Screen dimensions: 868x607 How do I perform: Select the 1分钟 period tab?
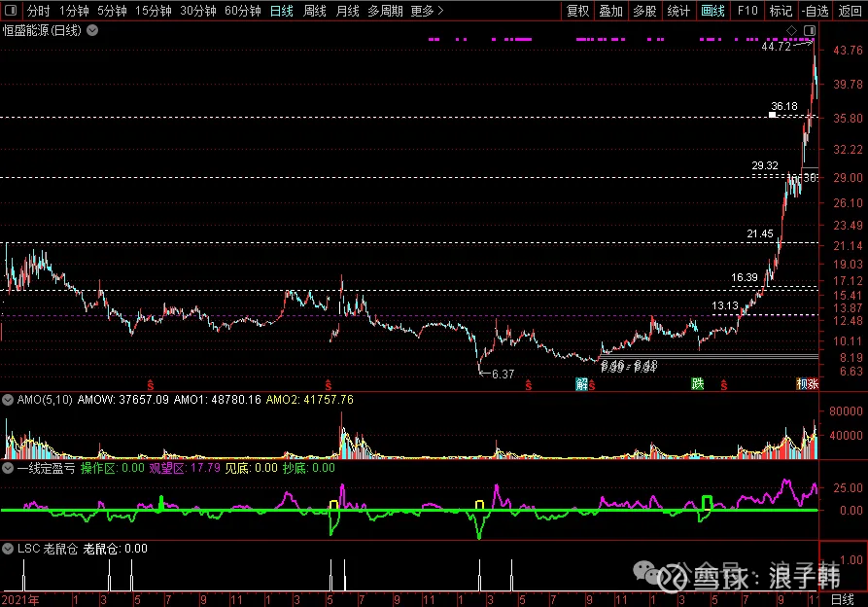pos(74,11)
